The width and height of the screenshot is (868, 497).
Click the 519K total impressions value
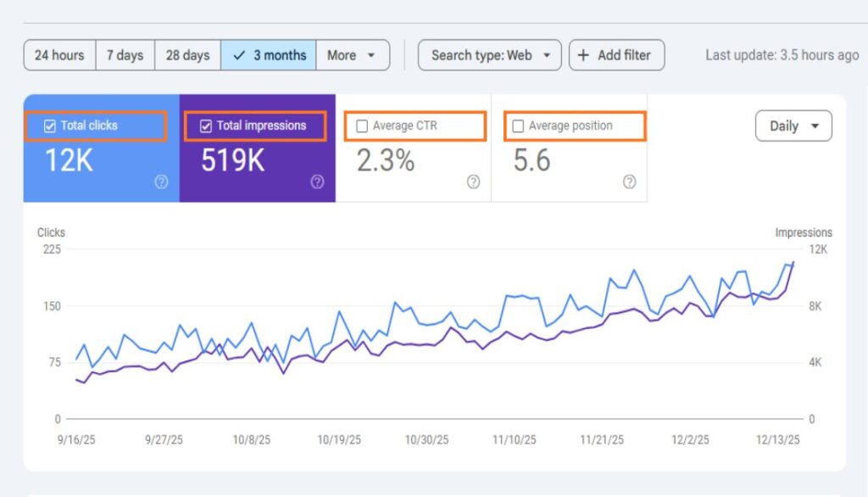click(x=232, y=159)
